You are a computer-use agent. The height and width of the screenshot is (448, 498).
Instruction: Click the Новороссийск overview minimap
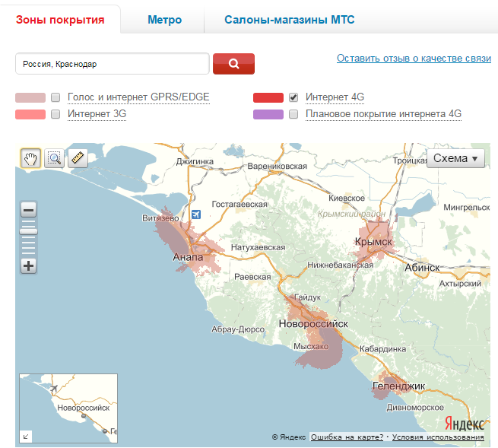(68, 408)
